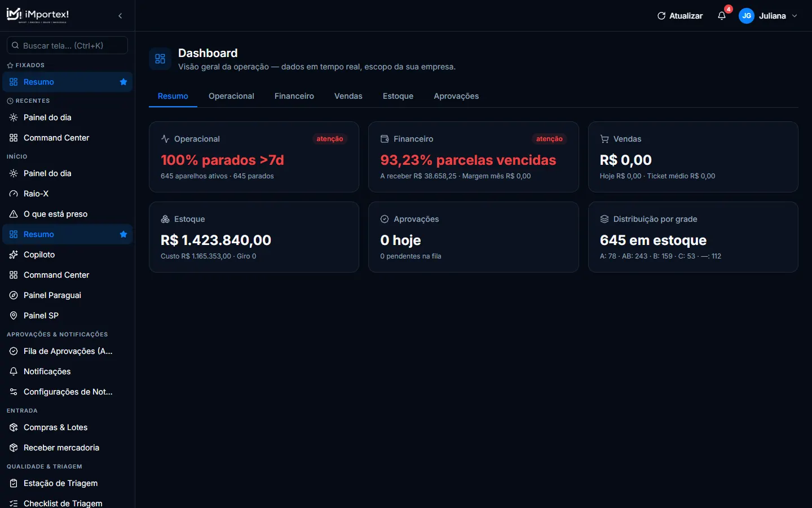812x508 pixels.
Task: Open Fila de Aprovações
Action: click(x=67, y=351)
